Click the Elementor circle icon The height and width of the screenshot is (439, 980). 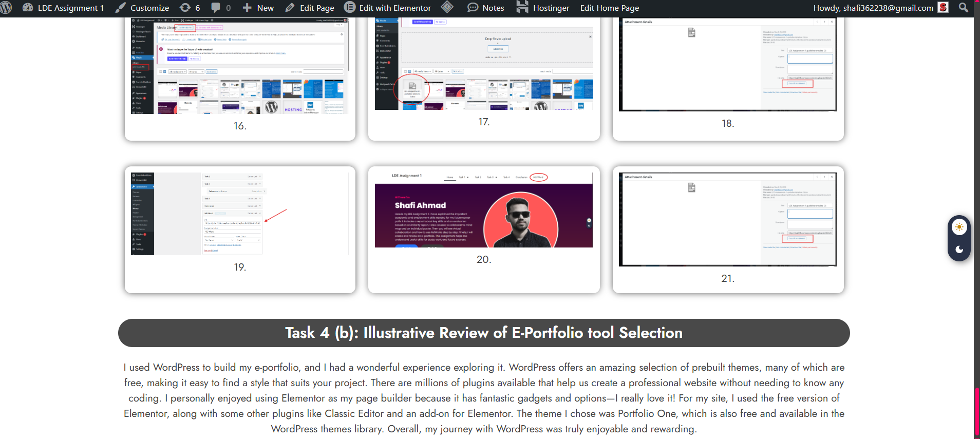click(349, 8)
